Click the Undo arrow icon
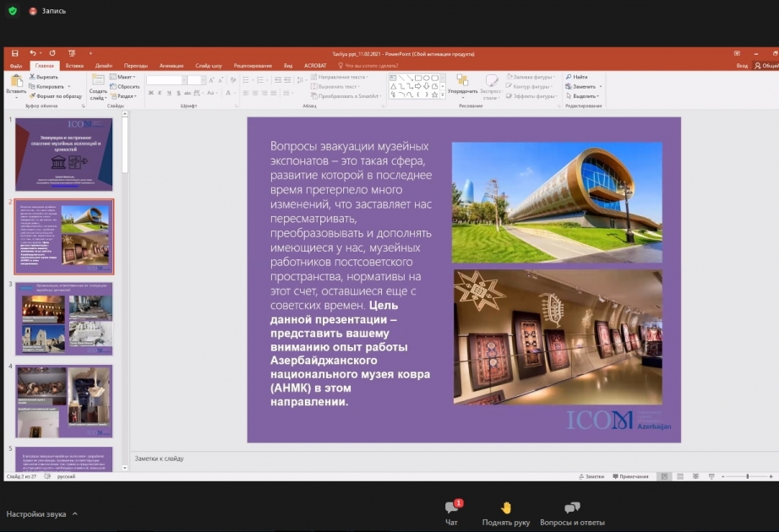 [32, 53]
